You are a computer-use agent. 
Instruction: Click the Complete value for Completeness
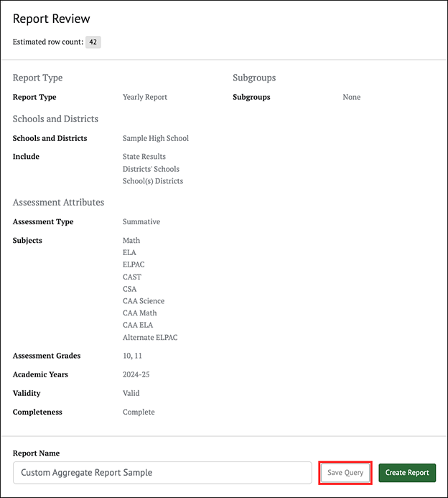[139, 412]
